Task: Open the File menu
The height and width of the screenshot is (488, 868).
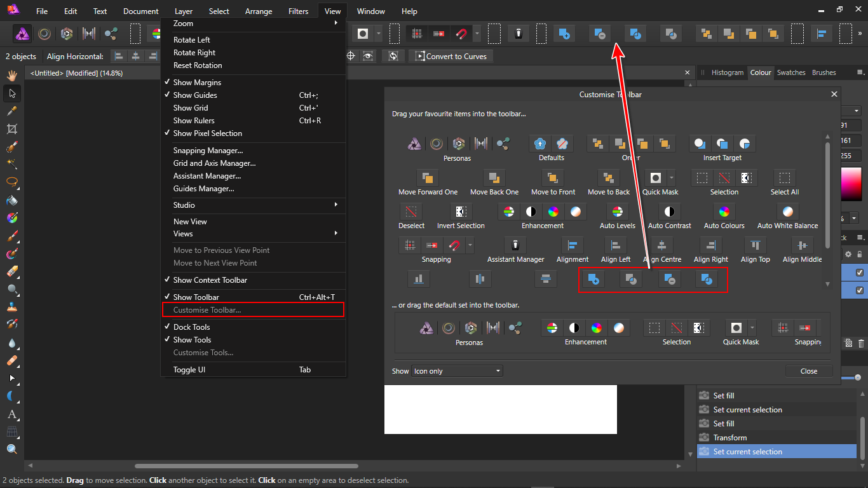Action: coord(42,11)
